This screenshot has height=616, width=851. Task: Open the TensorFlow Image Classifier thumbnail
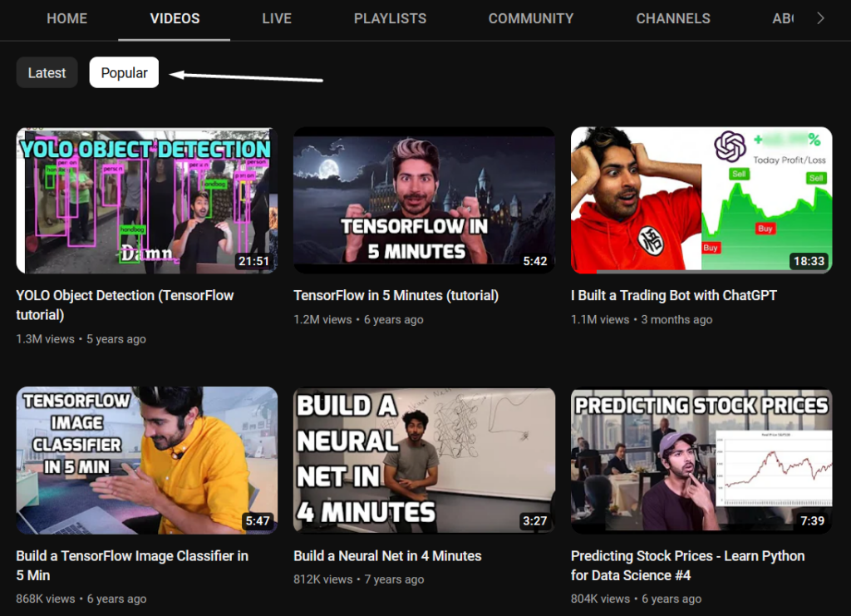pos(147,461)
